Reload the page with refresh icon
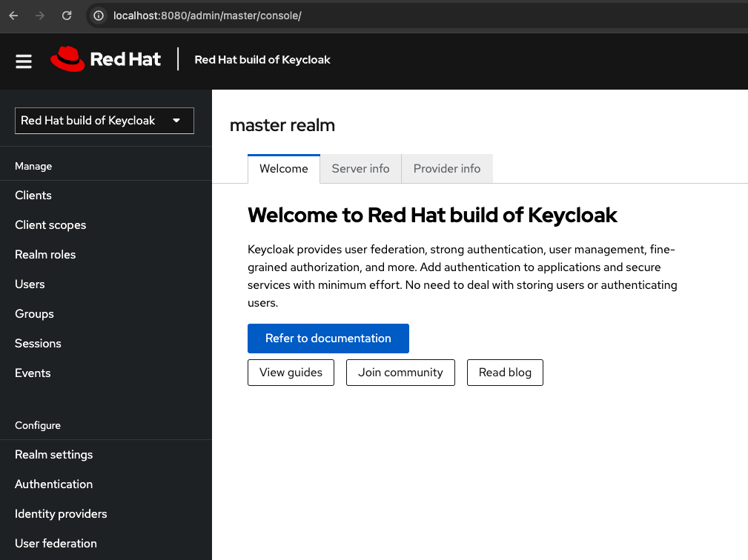Image resolution: width=748 pixels, height=560 pixels. pos(66,15)
